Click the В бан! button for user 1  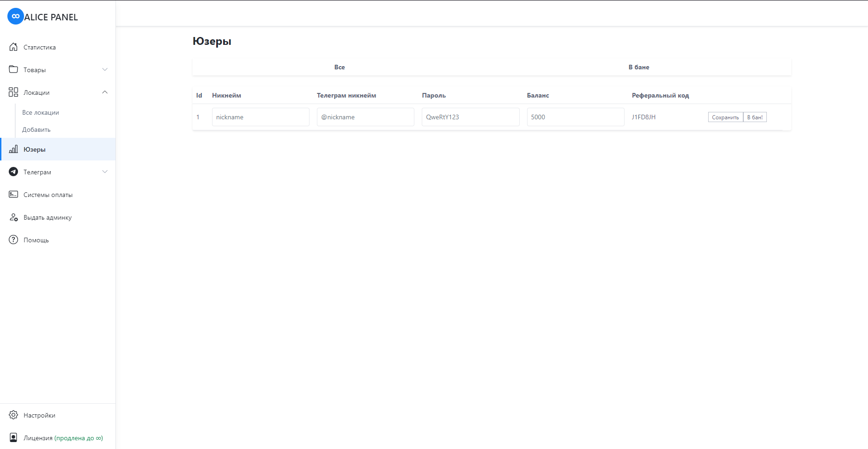coord(755,117)
